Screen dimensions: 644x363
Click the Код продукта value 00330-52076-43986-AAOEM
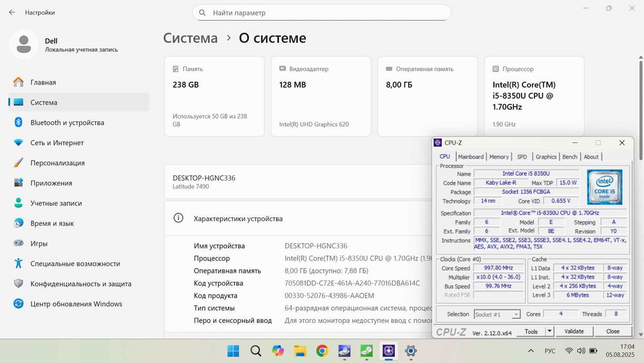329,295
